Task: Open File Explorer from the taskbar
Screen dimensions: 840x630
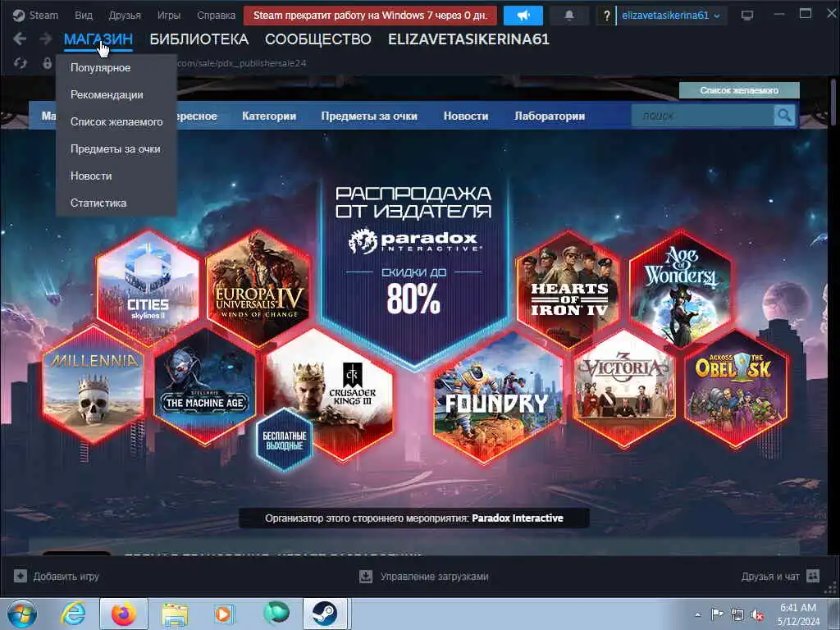Action: 175,614
